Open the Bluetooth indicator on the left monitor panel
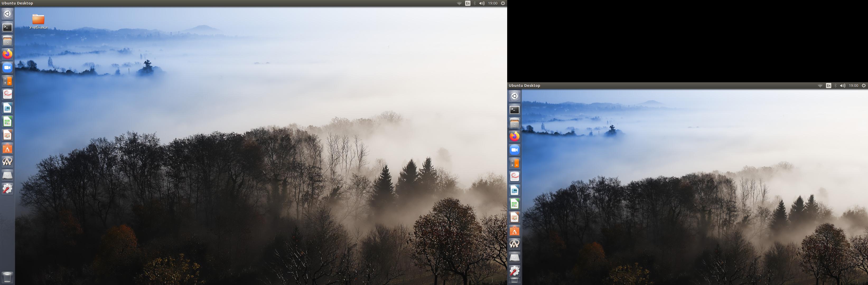The width and height of the screenshot is (868, 285). click(x=475, y=3)
